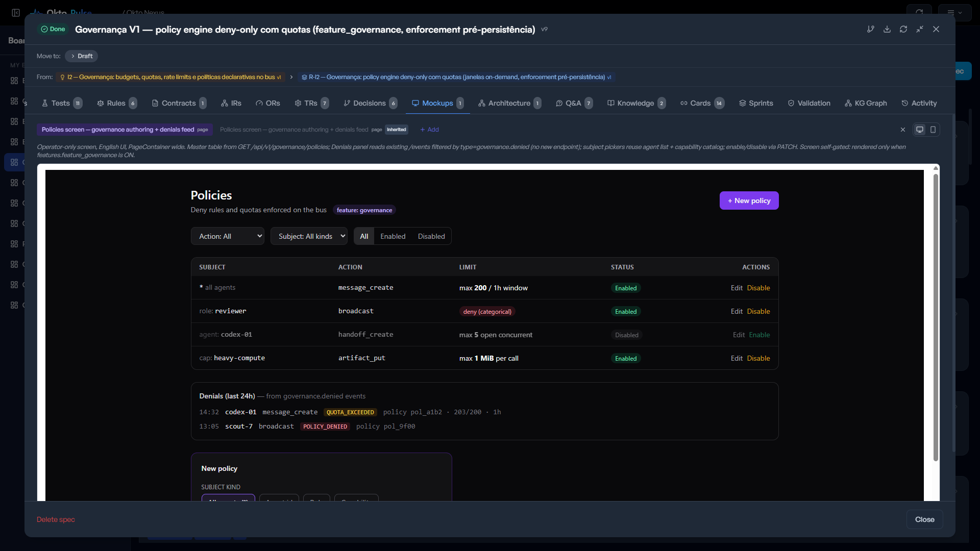Open the KG Graph tab
Image resolution: width=980 pixels, height=551 pixels.
pos(866,103)
